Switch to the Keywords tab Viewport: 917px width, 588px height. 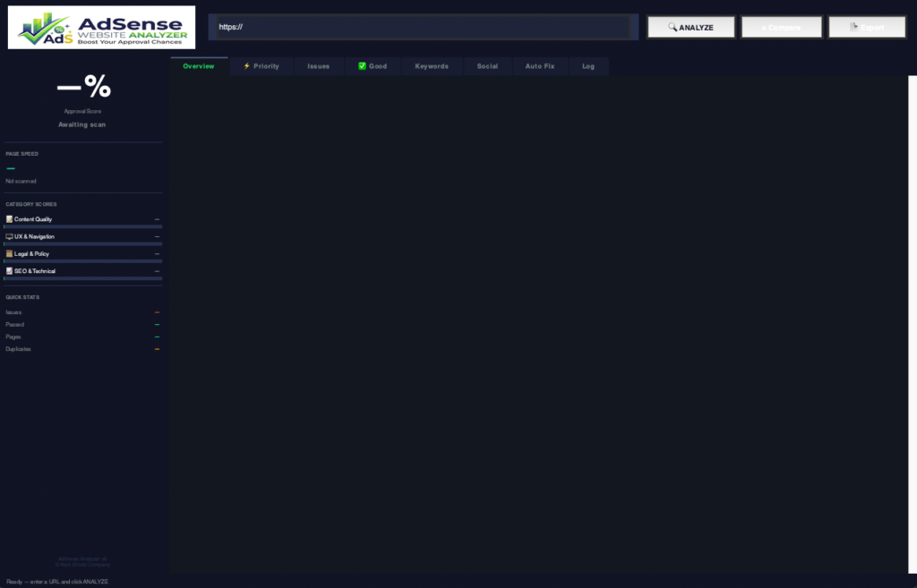(432, 65)
